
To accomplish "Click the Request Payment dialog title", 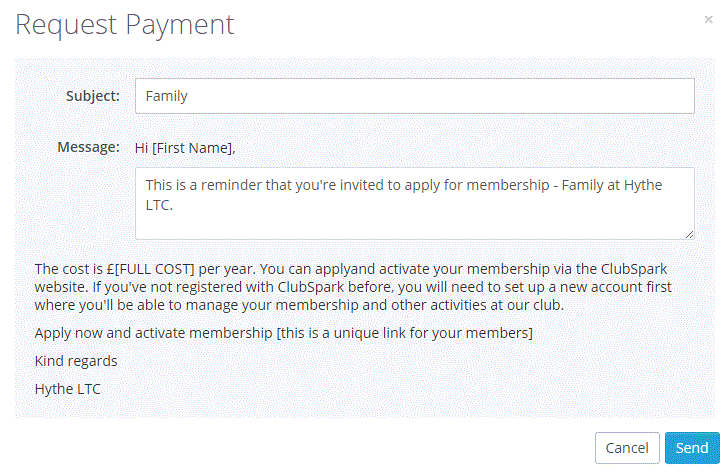I will tap(125, 25).
